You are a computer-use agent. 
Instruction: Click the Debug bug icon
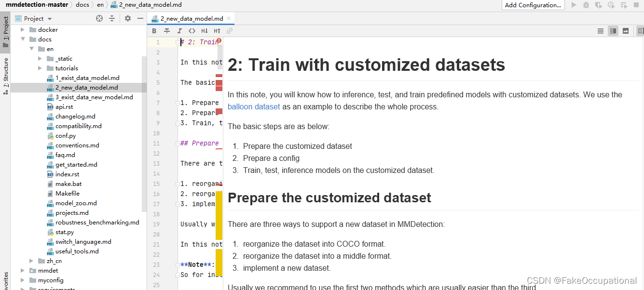coord(586,5)
